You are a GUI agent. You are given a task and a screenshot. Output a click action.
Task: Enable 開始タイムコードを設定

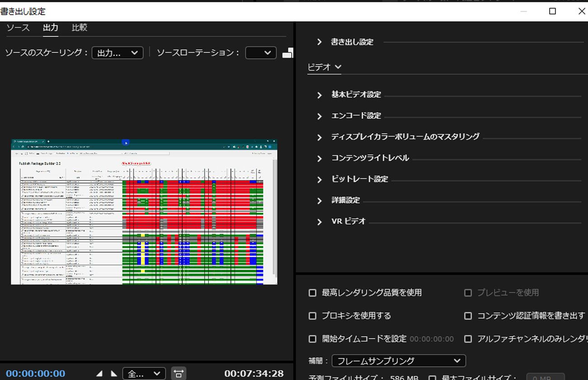312,339
